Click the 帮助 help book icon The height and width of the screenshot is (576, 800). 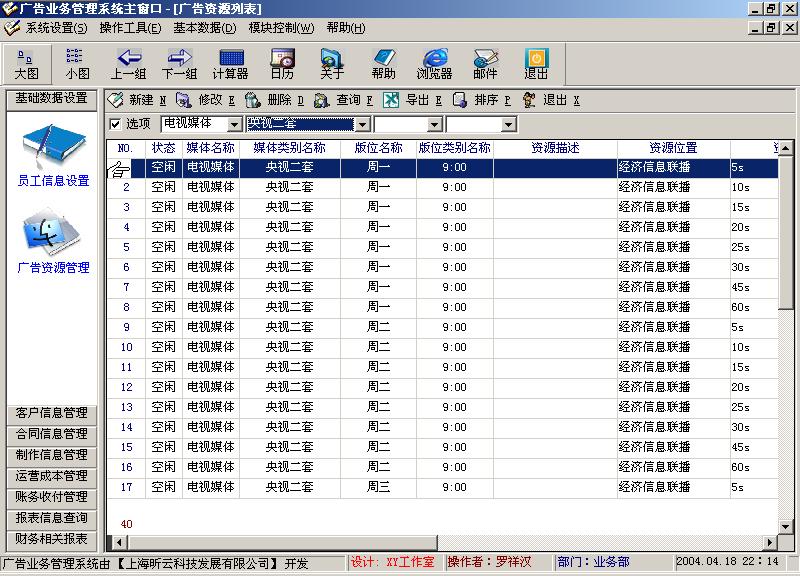point(383,63)
